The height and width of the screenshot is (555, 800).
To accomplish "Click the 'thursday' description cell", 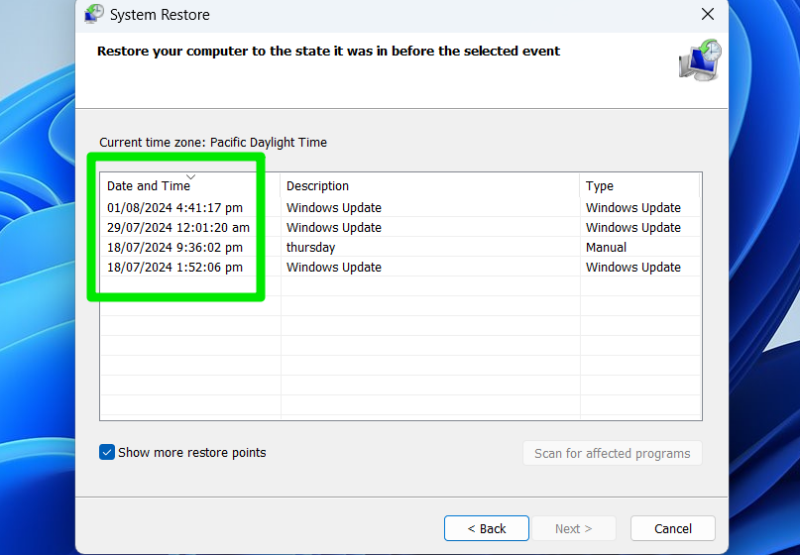I will 311,248.
